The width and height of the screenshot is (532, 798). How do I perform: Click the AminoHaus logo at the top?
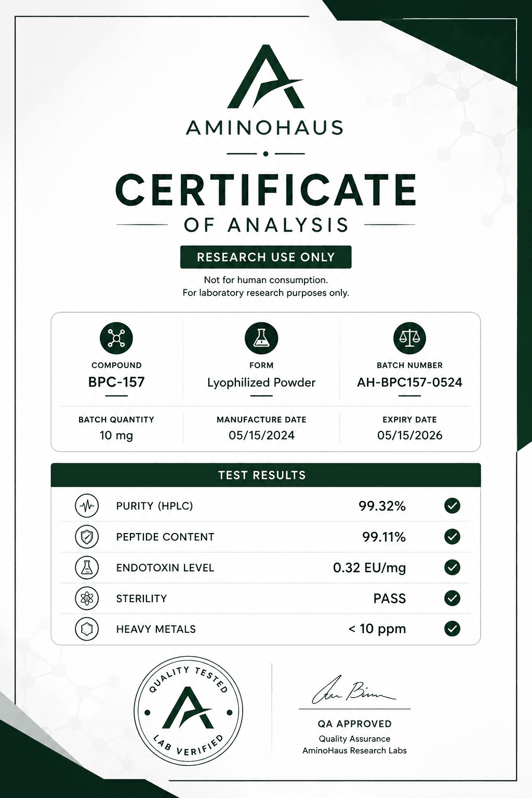coord(265,76)
